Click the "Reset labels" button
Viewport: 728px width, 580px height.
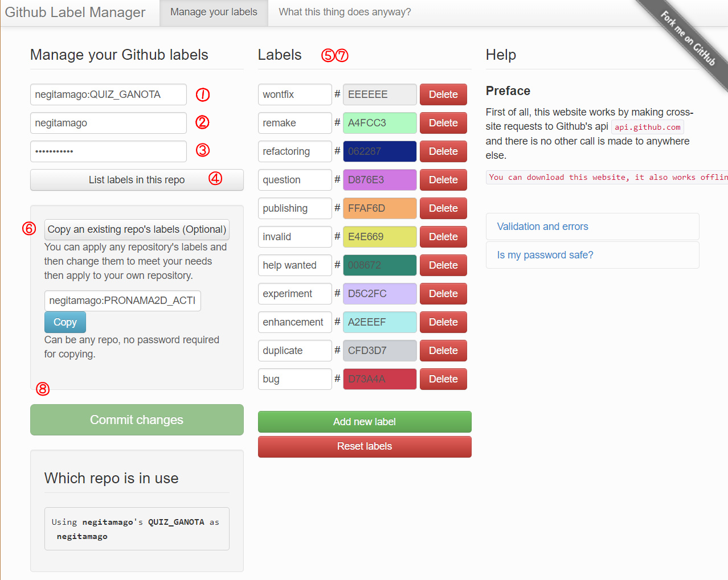tap(364, 446)
